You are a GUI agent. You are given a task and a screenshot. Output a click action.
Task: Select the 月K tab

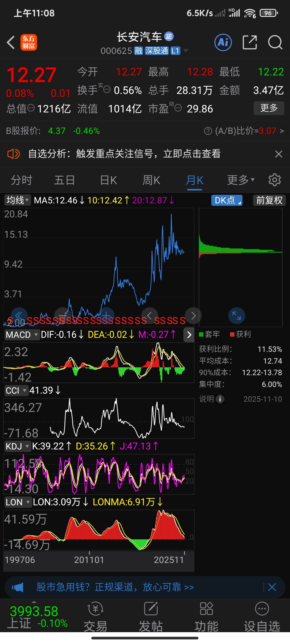coord(194,180)
